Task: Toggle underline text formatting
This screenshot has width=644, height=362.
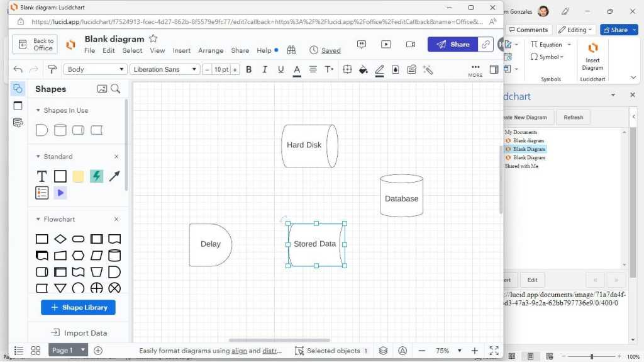Action: pyautogui.click(x=280, y=69)
